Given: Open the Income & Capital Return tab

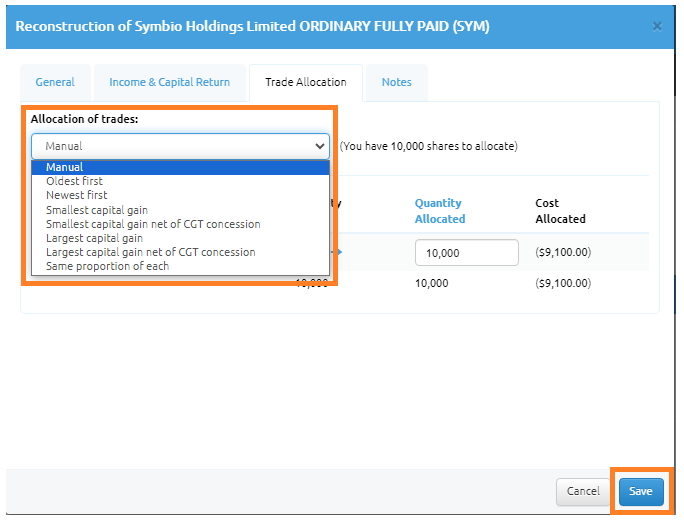Looking at the screenshot, I should (169, 82).
